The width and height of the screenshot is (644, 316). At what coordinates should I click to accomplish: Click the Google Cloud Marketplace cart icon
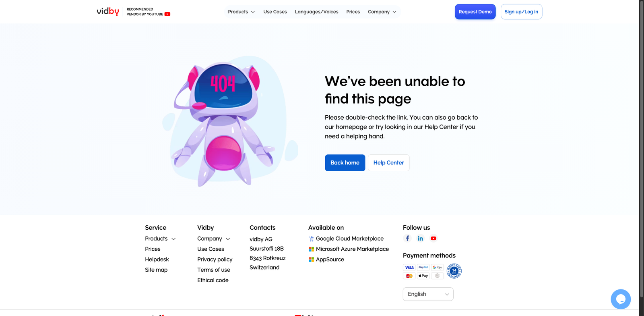[311, 239]
